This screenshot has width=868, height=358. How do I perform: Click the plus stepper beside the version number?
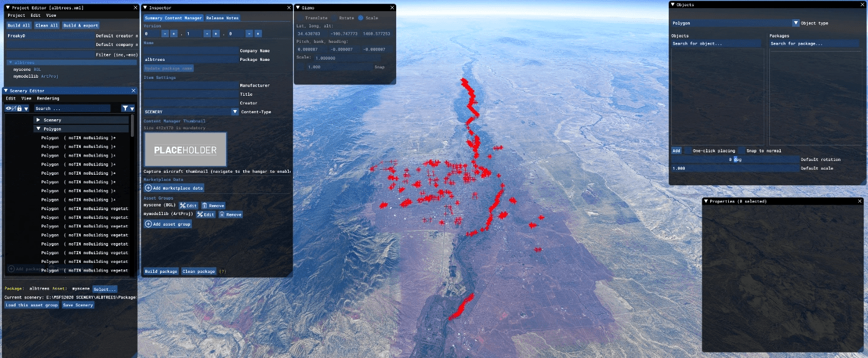[173, 34]
